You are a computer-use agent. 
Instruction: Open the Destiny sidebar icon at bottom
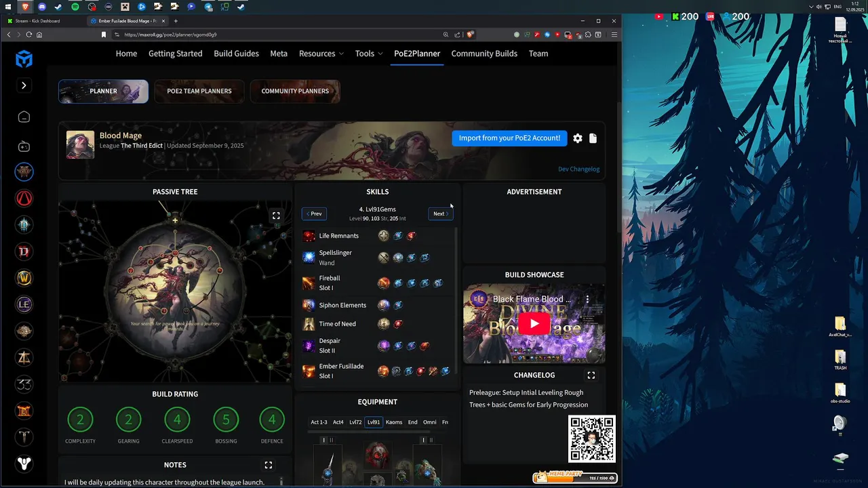pyautogui.click(x=24, y=464)
